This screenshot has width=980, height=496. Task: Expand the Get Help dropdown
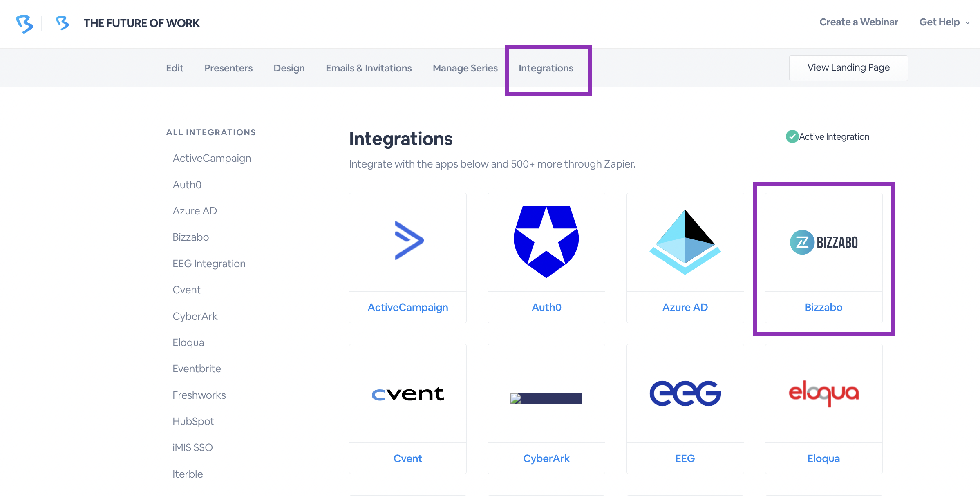pyautogui.click(x=944, y=22)
